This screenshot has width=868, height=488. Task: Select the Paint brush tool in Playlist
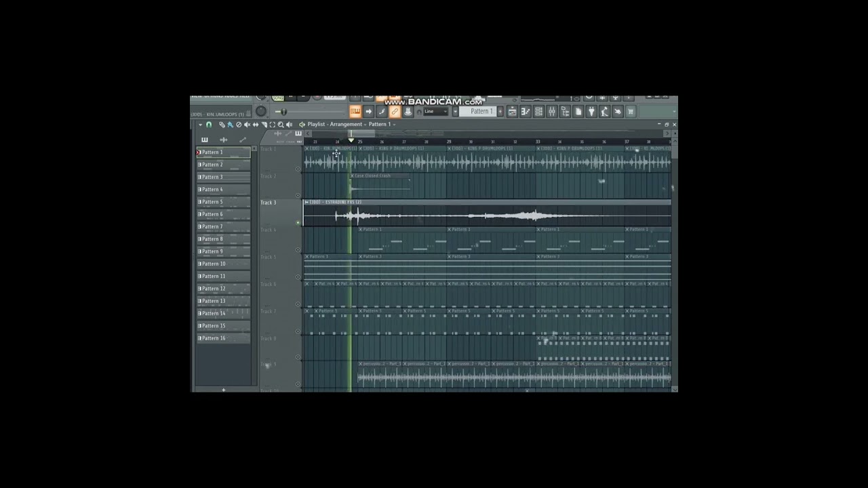coord(230,125)
